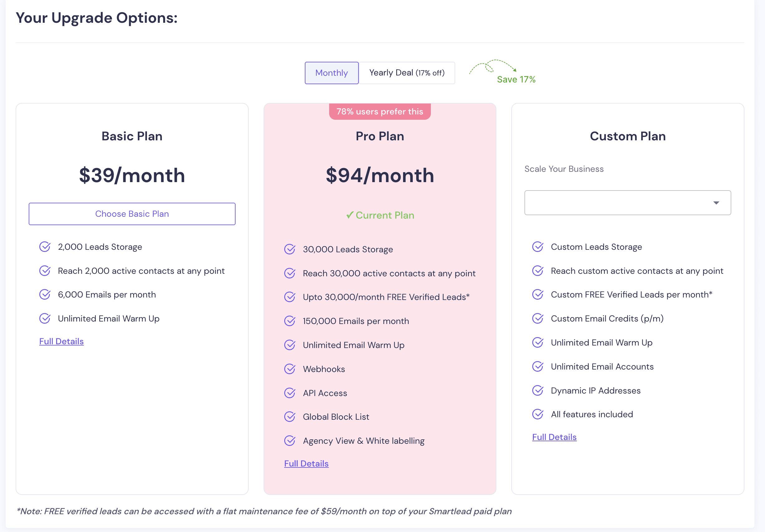Screen dimensions: 765x532
Task: Click the 78% users prefer this badge
Action: [380, 112]
